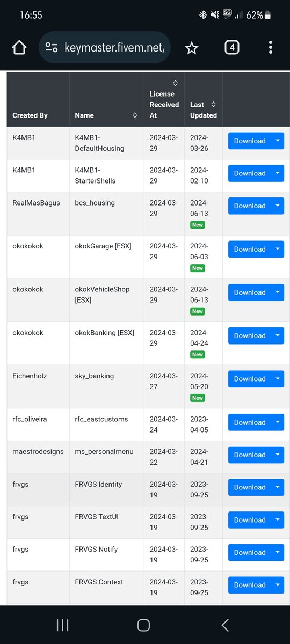Image resolution: width=290 pixels, height=644 pixels.
Task: Tap site settings icon in address bar
Action: [52, 47]
